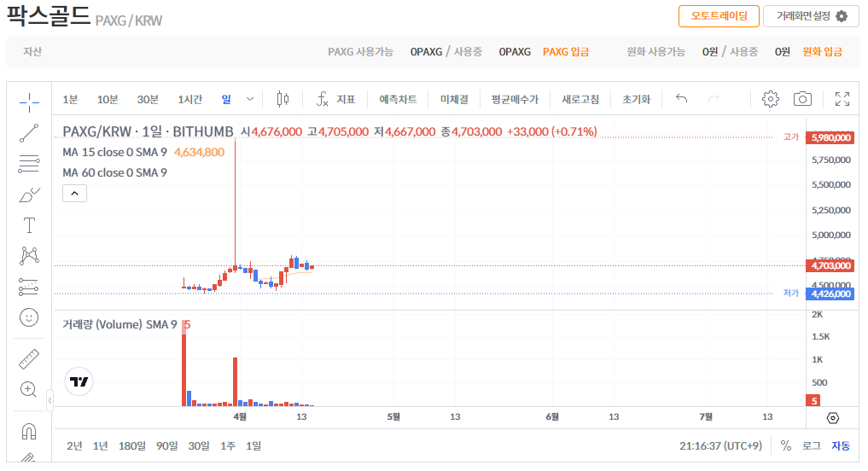Open 거래화면설정 settings button
The width and height of the screenshot is (868, 471).
[x=811, y=16]
